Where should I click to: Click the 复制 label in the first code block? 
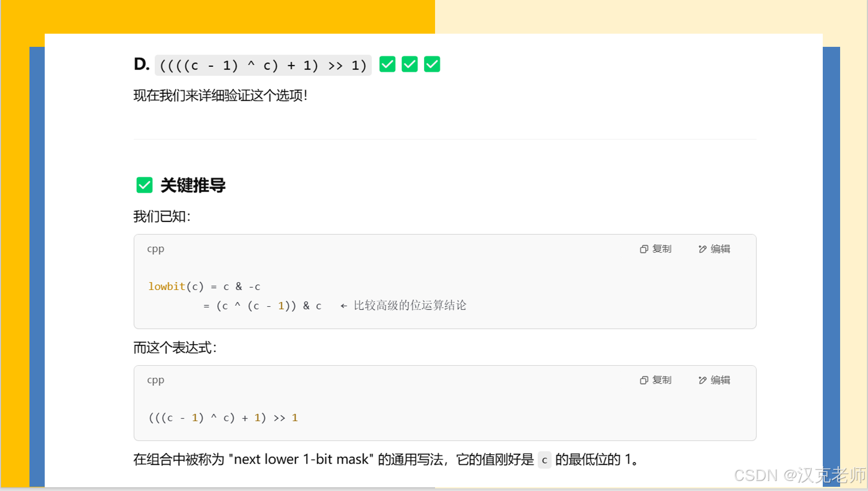(662, 249)
